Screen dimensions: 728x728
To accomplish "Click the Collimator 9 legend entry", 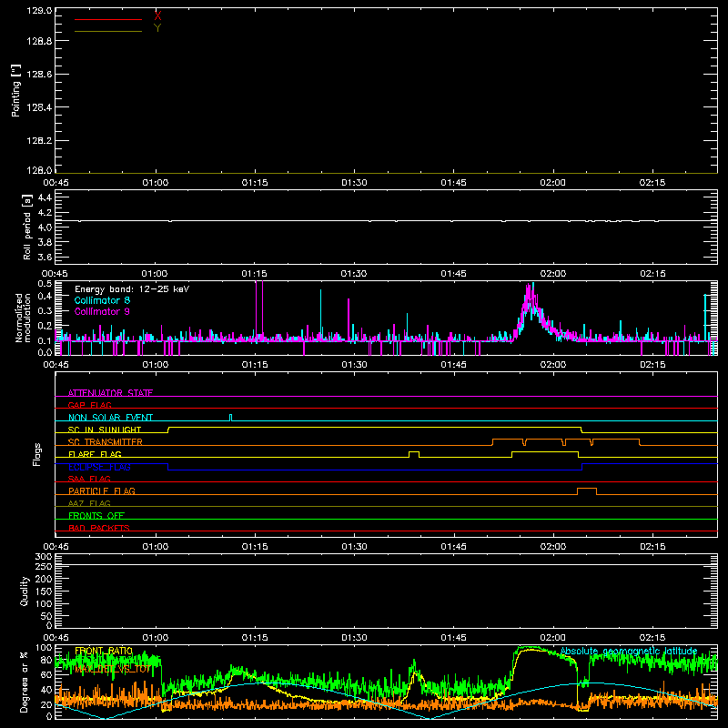I will (102, 311).
